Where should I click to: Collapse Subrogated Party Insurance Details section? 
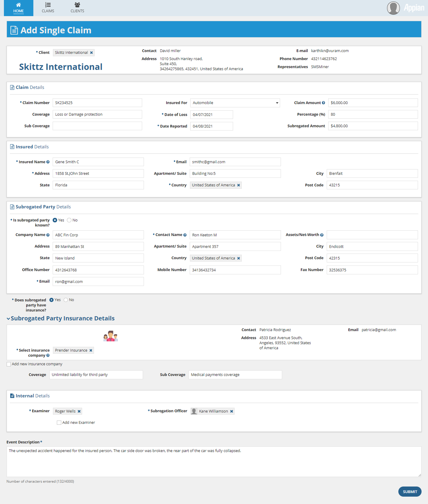8,319
